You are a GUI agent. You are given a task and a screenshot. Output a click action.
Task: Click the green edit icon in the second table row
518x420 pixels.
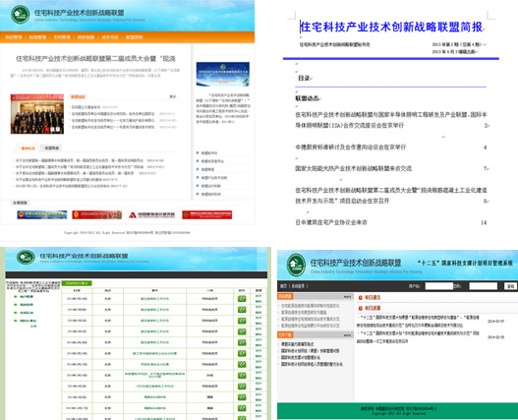pos(242,310)
